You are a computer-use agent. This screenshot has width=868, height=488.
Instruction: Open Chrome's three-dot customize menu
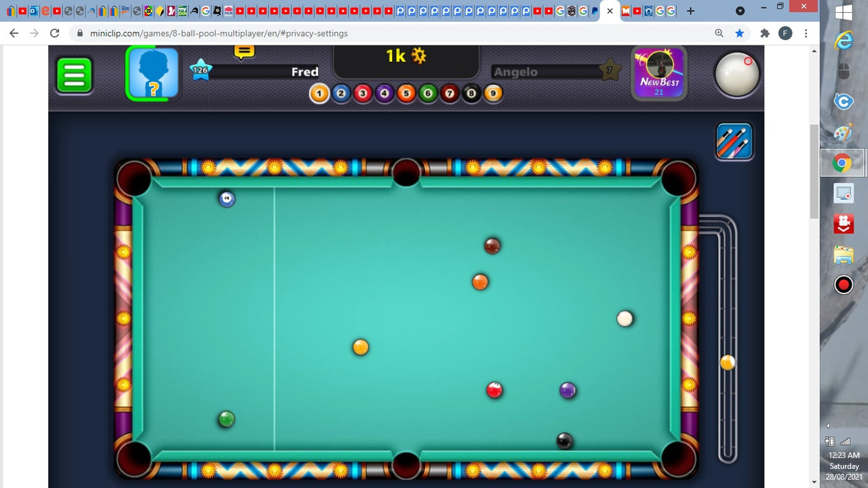(806, 33)
